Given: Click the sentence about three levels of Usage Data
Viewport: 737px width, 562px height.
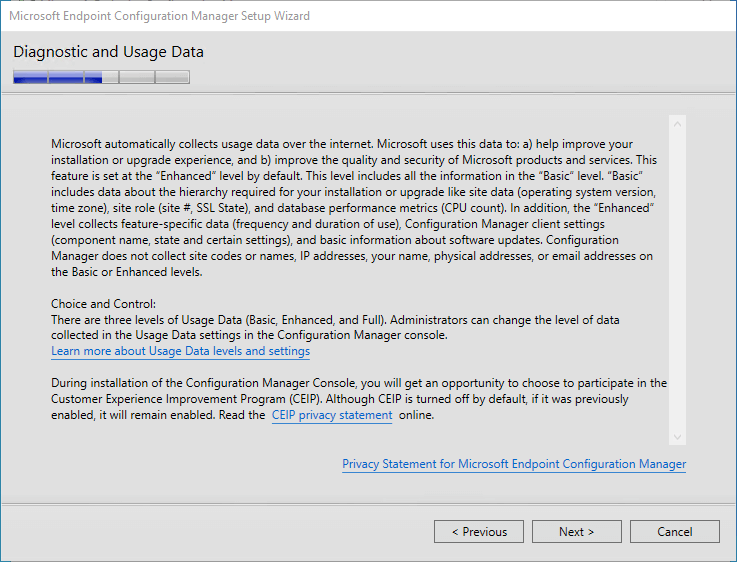Looking at the screenshot, I should [x=335, y=328].
